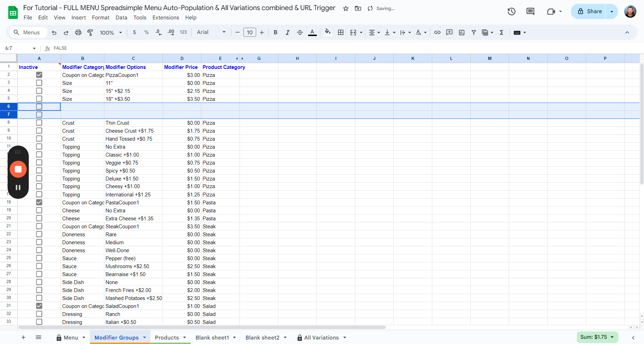Click the Share button
Screen dimensions: 644x344
click(x=589, y=11)
